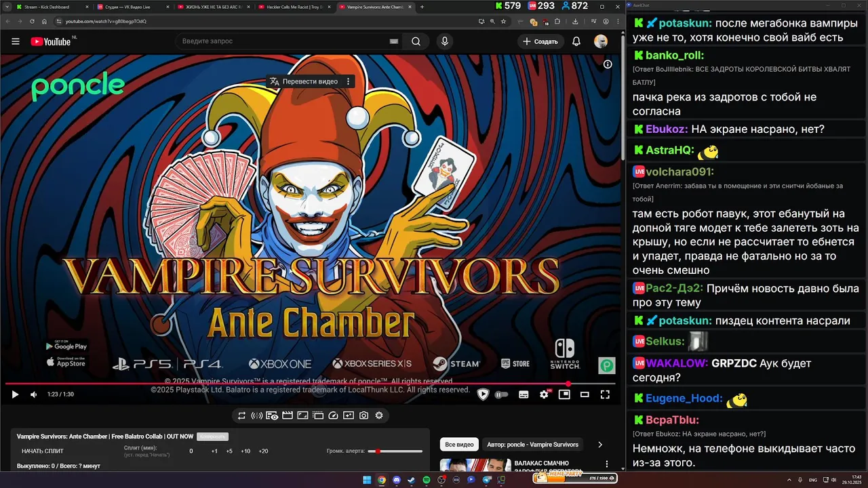Click the YouTube search magnifier button
Screen dimensions: 868x488
pos(416,41)
